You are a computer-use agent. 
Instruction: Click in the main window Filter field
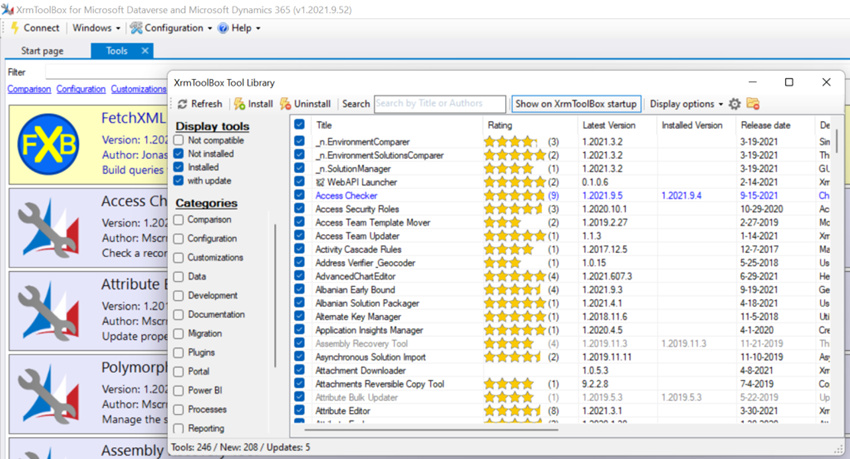coord(106,72)
